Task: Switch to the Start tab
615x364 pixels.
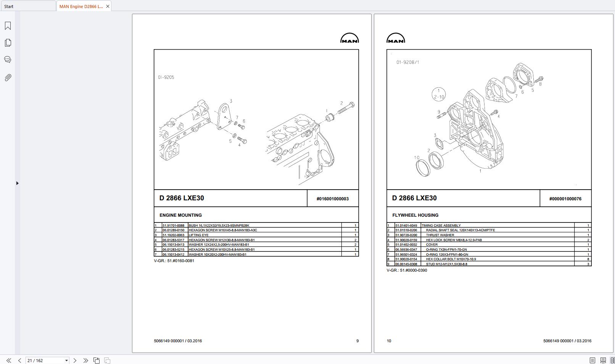Action: pyautogui.click(x=28, y=6)
